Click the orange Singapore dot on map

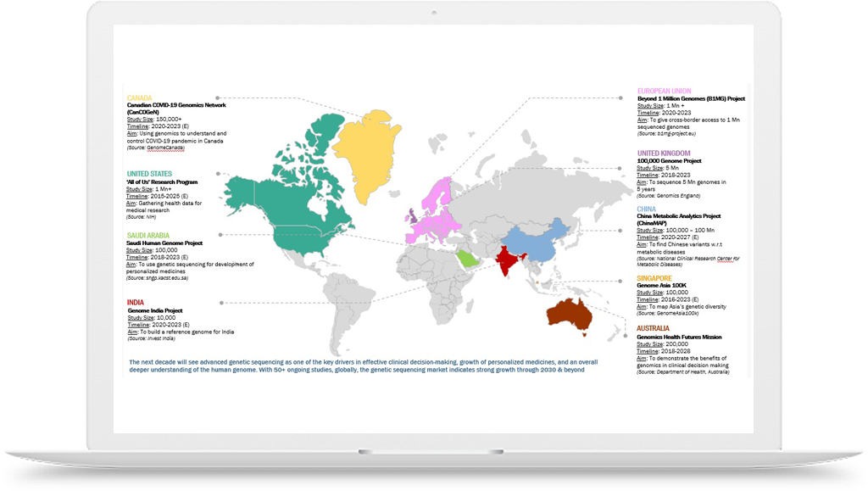[x=537, y=283]
